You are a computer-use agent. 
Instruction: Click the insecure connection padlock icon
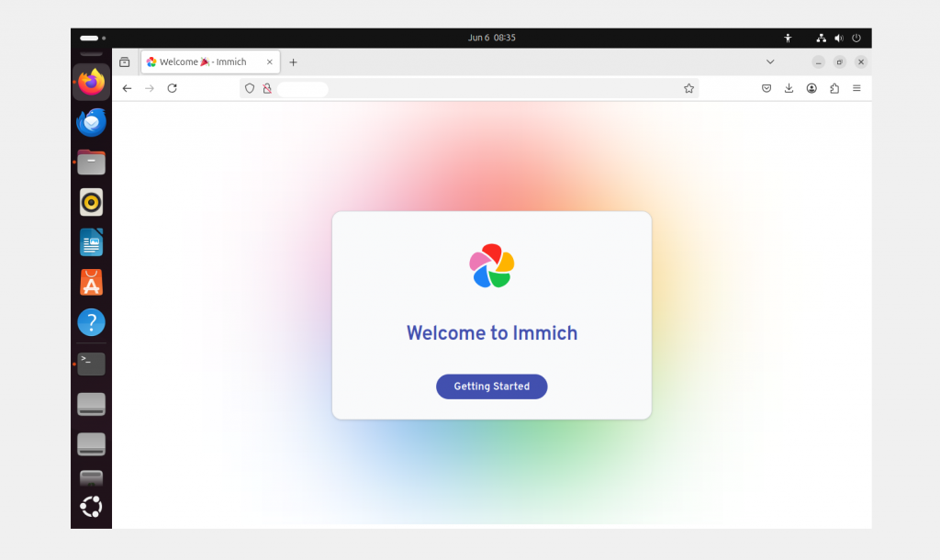(x=267, y=89)
